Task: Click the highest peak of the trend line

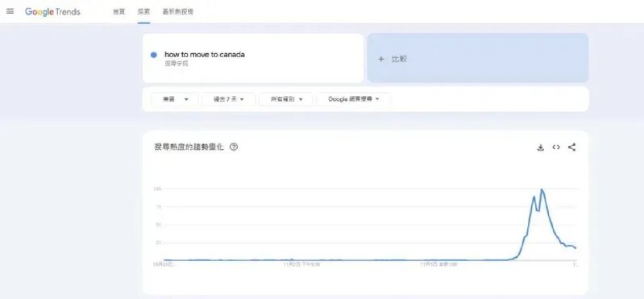Action: pyautogui.click(x=542, y=189)
